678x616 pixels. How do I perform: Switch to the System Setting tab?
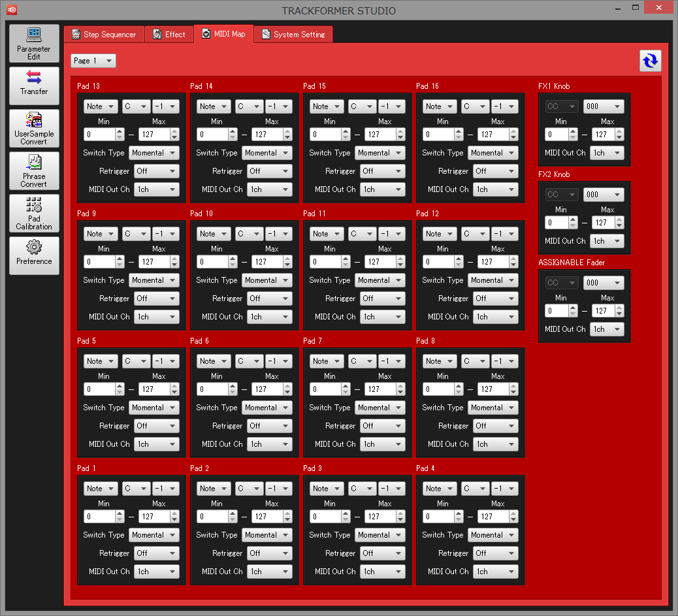(x=293, y=35)
